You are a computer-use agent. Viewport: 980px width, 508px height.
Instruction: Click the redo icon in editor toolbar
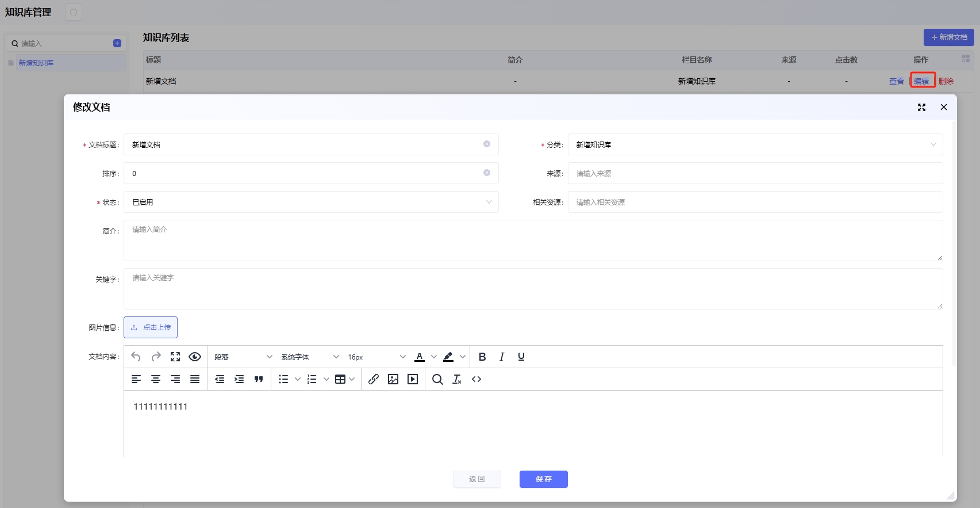tap(156, 357)
